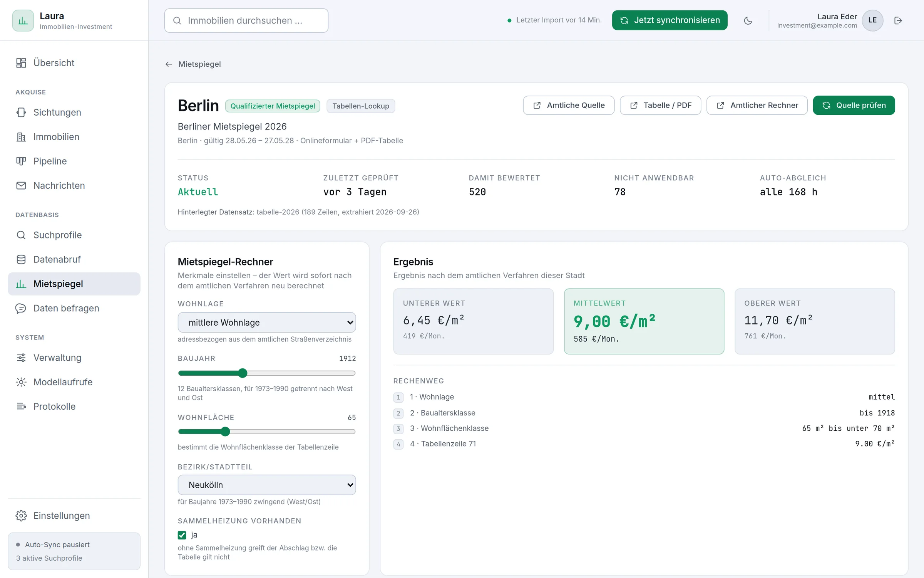Click the Sichtungen sidebar icon
The image size is (924, 578).
[x=21, y=112]
